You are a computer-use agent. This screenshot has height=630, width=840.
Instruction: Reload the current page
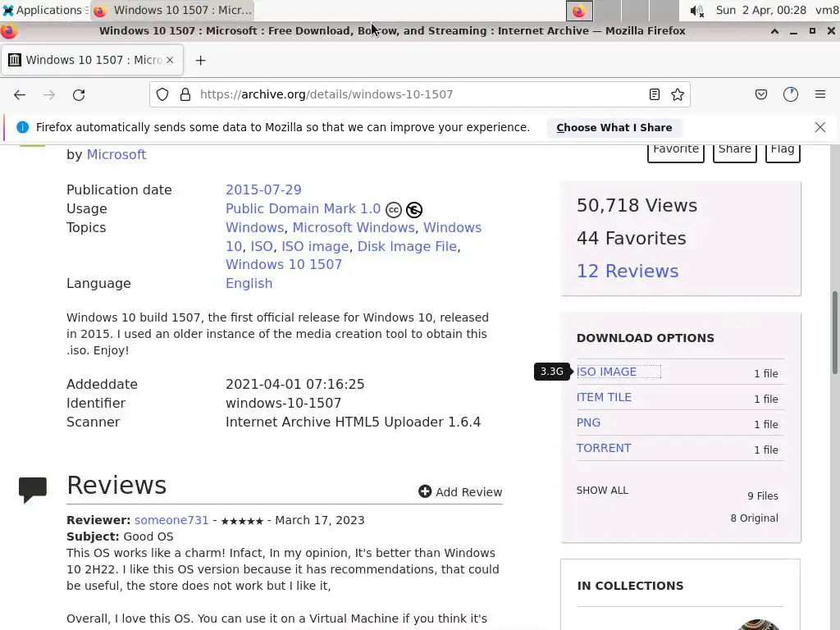pos(79,95)
